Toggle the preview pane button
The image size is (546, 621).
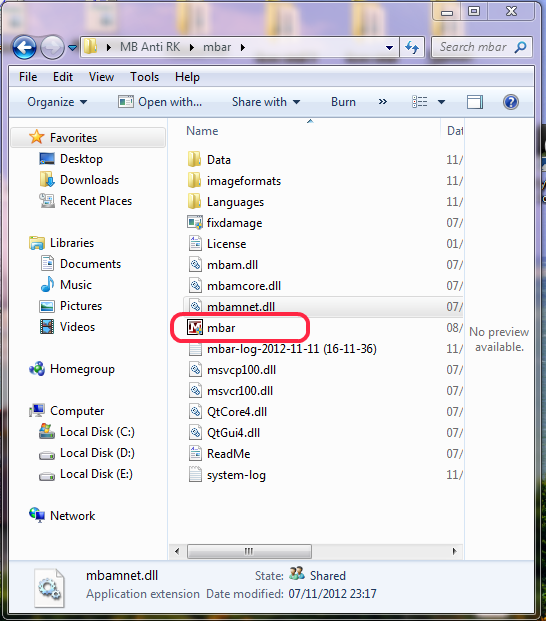coord(475,102)
